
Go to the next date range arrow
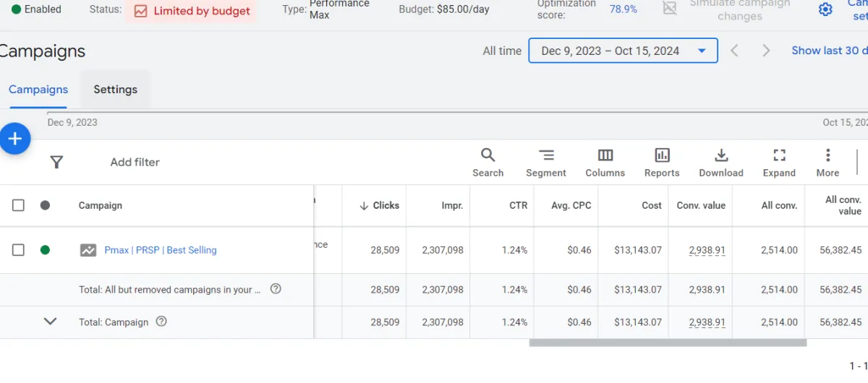tap(766, 51)
